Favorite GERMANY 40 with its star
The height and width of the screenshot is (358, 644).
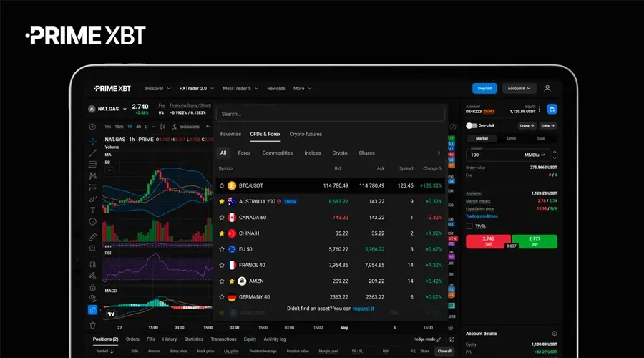click(x=222, y=296)
